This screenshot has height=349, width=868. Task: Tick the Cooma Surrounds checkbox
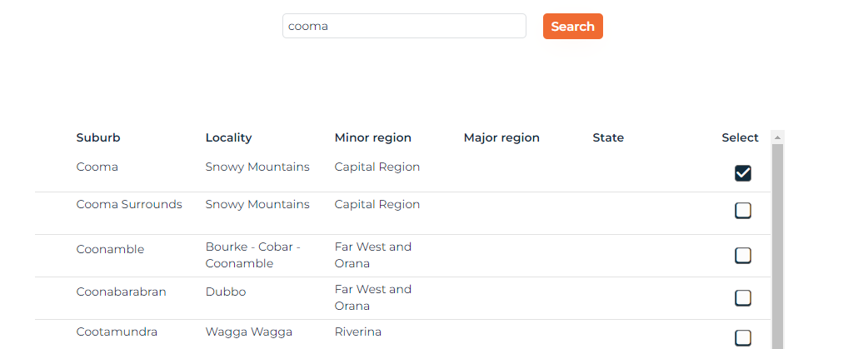[x=743, y=211]
